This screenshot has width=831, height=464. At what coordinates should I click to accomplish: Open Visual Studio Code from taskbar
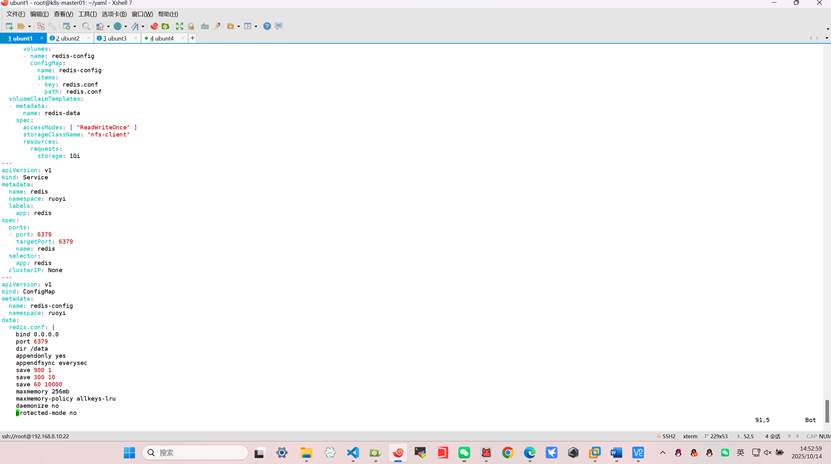point(352,452)
